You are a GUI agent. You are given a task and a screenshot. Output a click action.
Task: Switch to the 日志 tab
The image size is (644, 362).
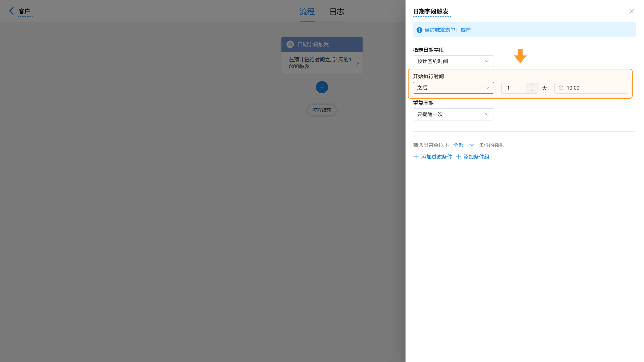(336, 12)
